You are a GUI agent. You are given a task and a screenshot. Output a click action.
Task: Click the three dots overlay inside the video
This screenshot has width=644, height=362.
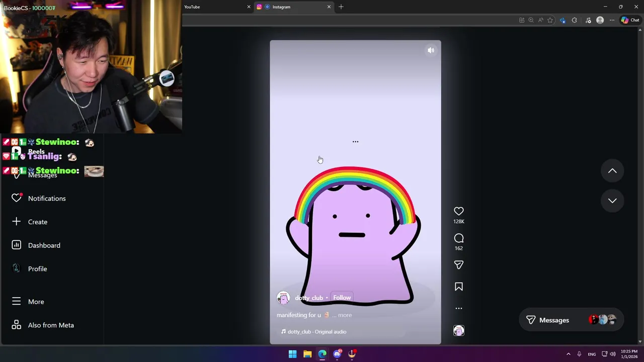(x=355, y=142)
